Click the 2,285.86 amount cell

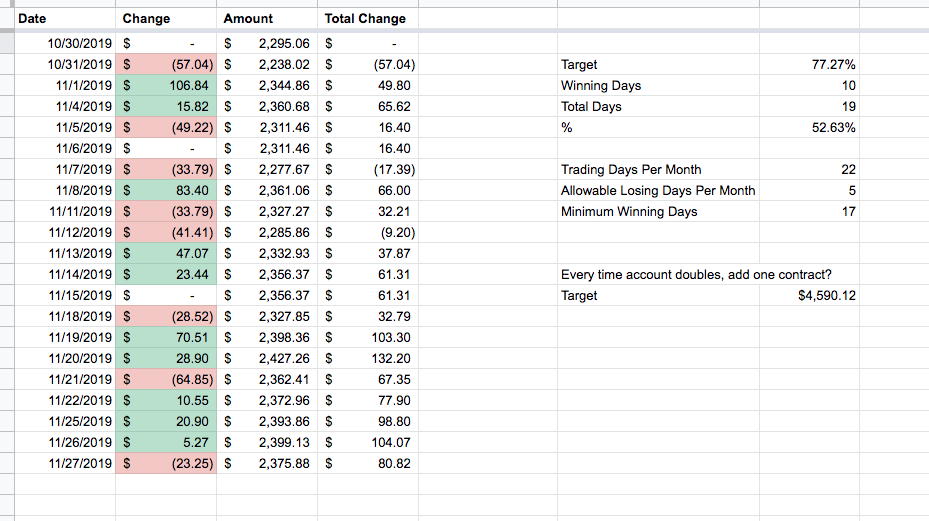tap(267, 232)
